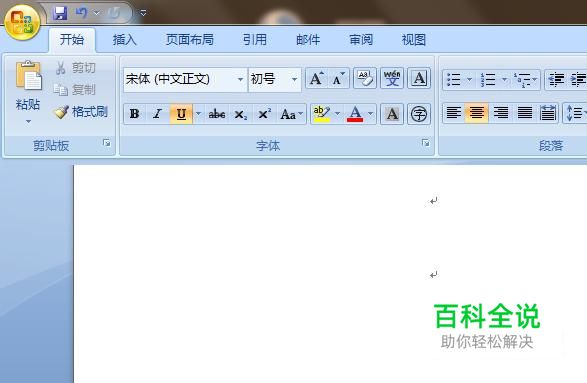Open numbering library dropdown arrow
This screenshot has height=383, width=587.
(504, 79)
